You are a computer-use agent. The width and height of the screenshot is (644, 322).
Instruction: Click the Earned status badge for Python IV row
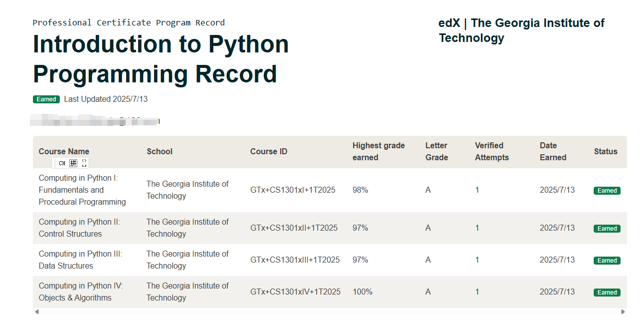coord(607,293)
